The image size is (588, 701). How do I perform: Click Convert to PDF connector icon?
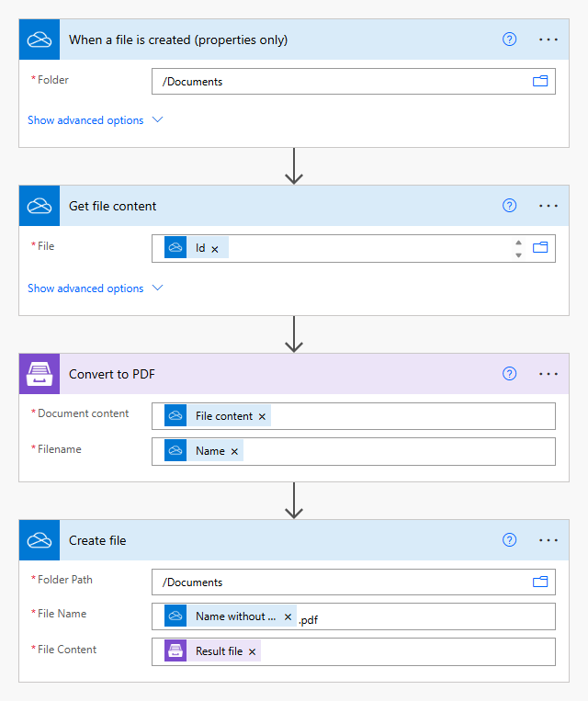(x=40, y=374)
